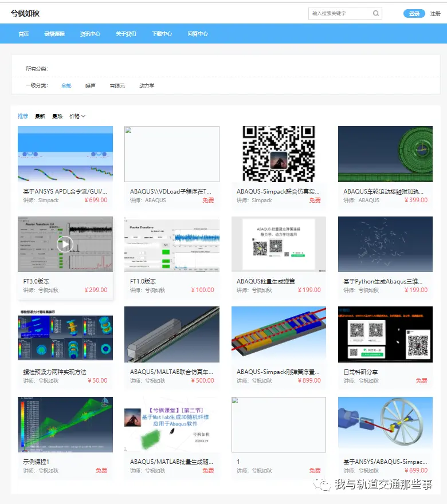Viewport: 447px width, 504px height.
Task: Open the 基于ANSYS APDL命令流/GUI course thumbnail
Action: click(x=65, y=154)
